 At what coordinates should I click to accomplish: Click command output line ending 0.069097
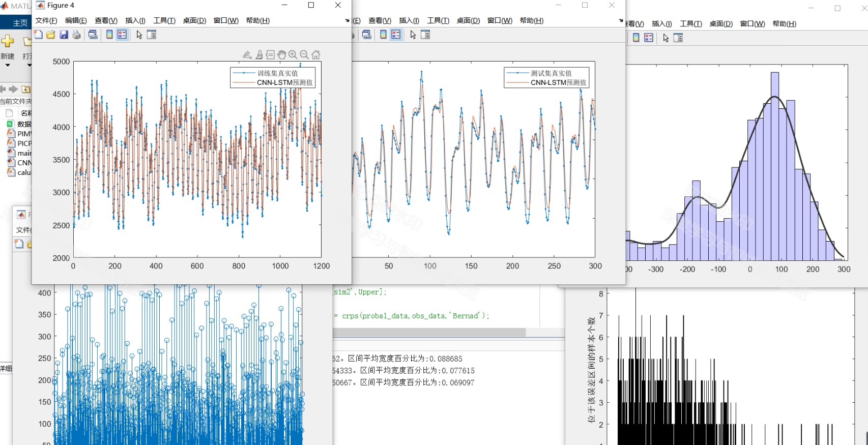pos(403,382)
